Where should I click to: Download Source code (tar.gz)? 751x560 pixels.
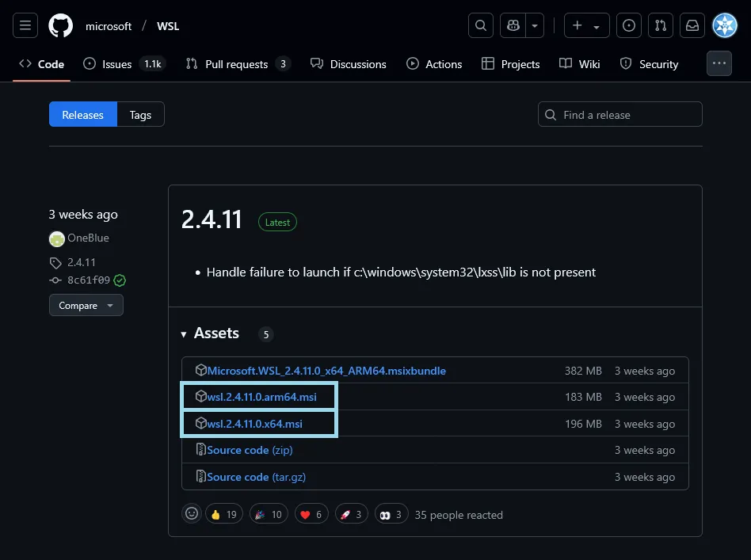pos(256,477)
